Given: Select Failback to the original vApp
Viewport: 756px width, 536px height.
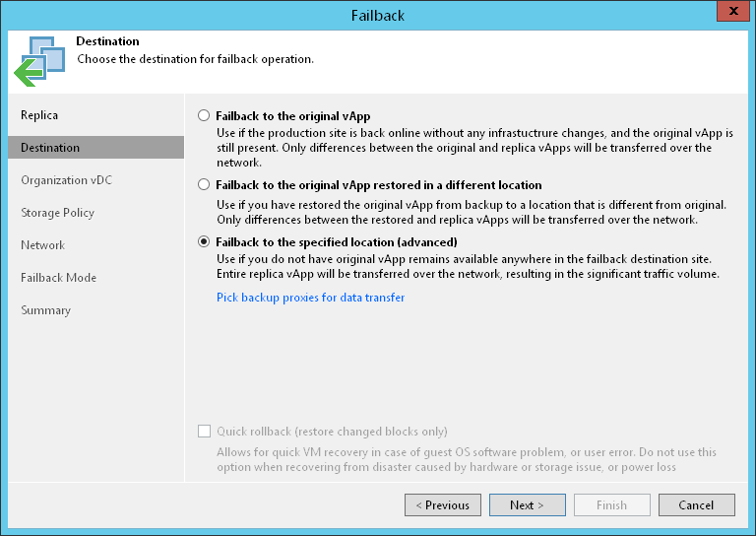Looking at the screenshot, I should pos(204,115).
